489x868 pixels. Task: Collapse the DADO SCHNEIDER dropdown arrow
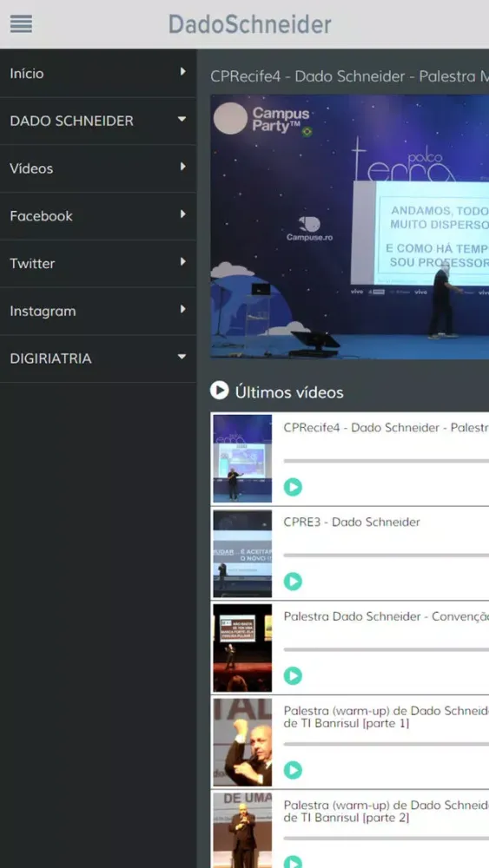tap(182, 120)
